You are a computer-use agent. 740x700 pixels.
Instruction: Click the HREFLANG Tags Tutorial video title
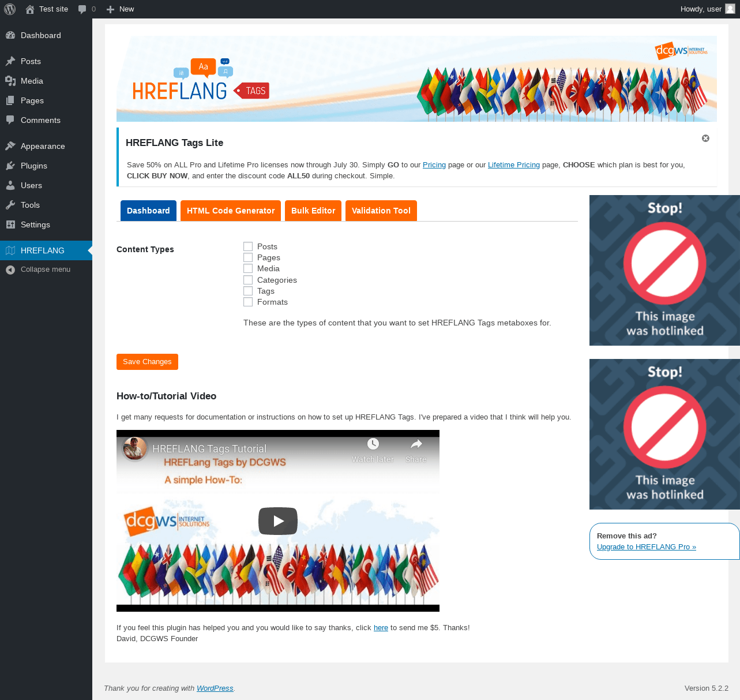pyautogui.click(x=209, y=449)
